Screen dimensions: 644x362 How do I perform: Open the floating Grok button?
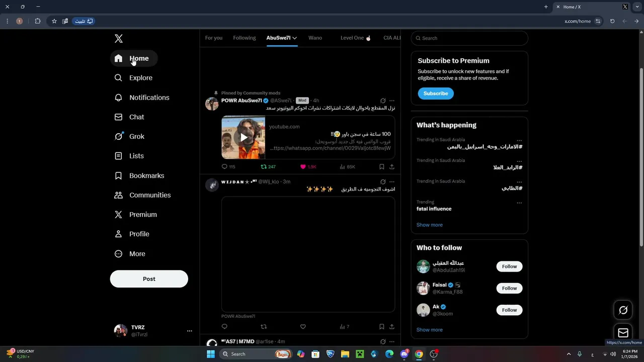pyautogui.click(x=623, y=310)
